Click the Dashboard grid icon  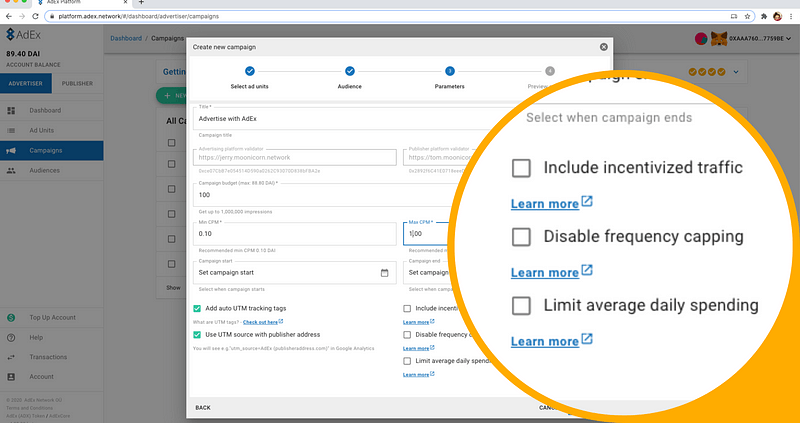point(11,110)
